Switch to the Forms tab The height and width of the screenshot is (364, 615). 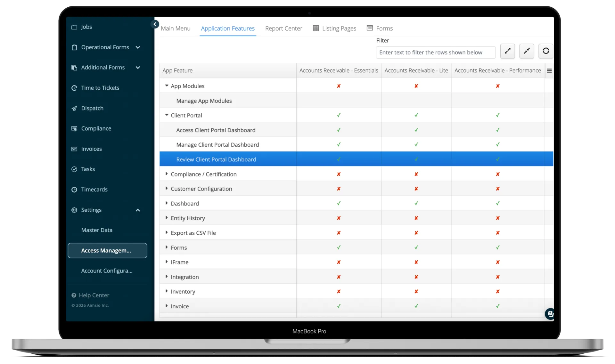[x=380, y=28]
